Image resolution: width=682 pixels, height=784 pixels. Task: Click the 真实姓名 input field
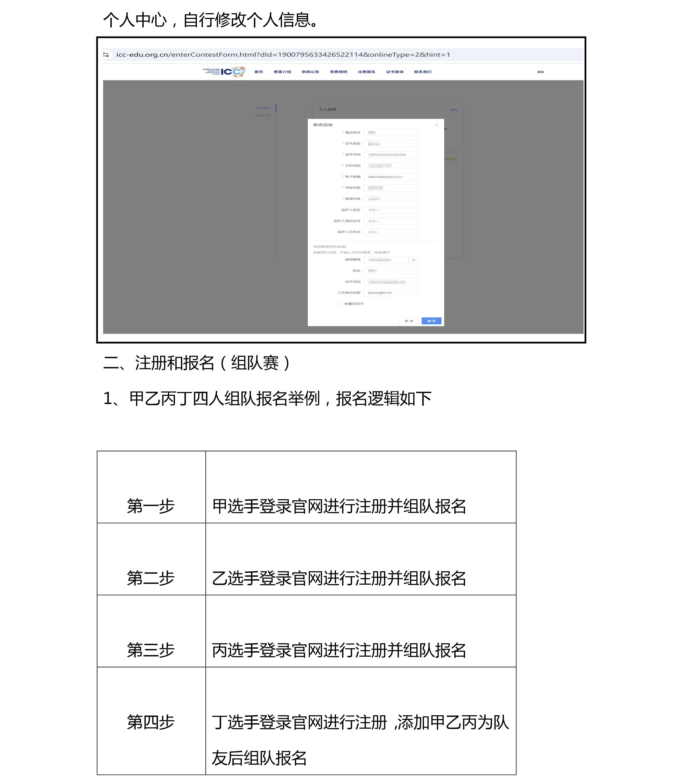[391, 133]
